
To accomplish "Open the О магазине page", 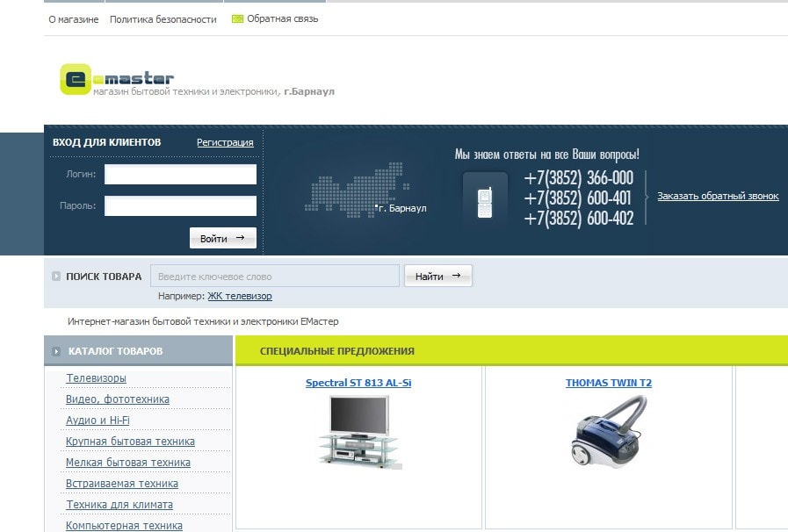I will click(x=73, y=19).
